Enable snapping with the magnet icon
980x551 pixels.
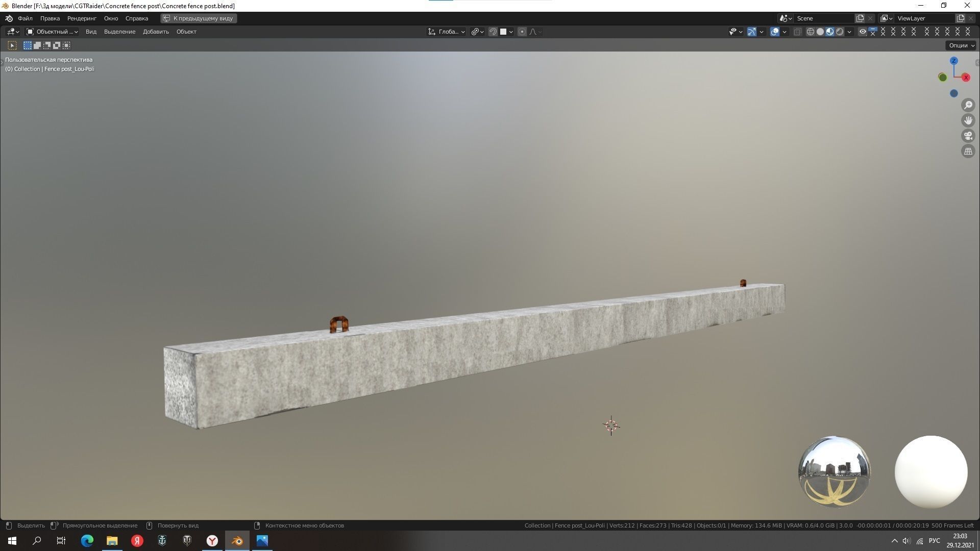tap(493, 32)
